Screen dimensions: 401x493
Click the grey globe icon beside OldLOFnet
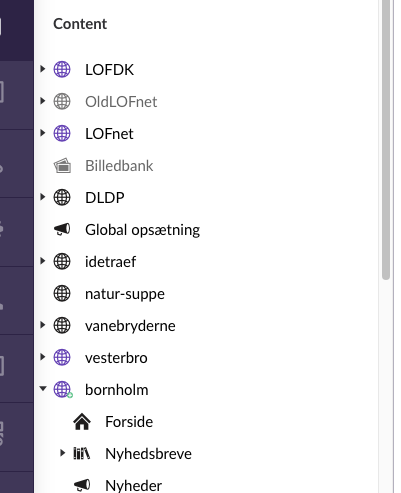(x=62, y=101)
